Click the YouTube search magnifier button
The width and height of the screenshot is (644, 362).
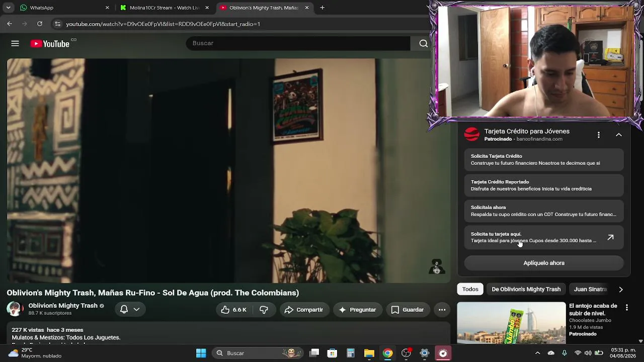click(423, 44)
